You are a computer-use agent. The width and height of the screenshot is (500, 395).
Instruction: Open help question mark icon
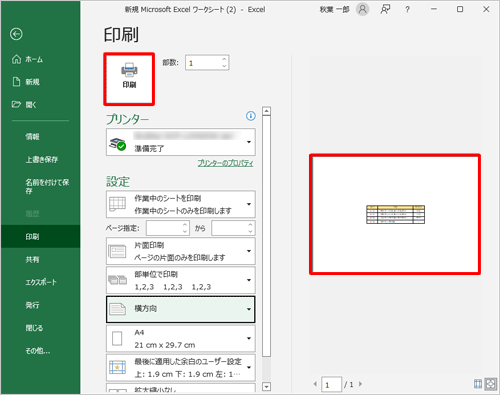[x=407, y=9]
